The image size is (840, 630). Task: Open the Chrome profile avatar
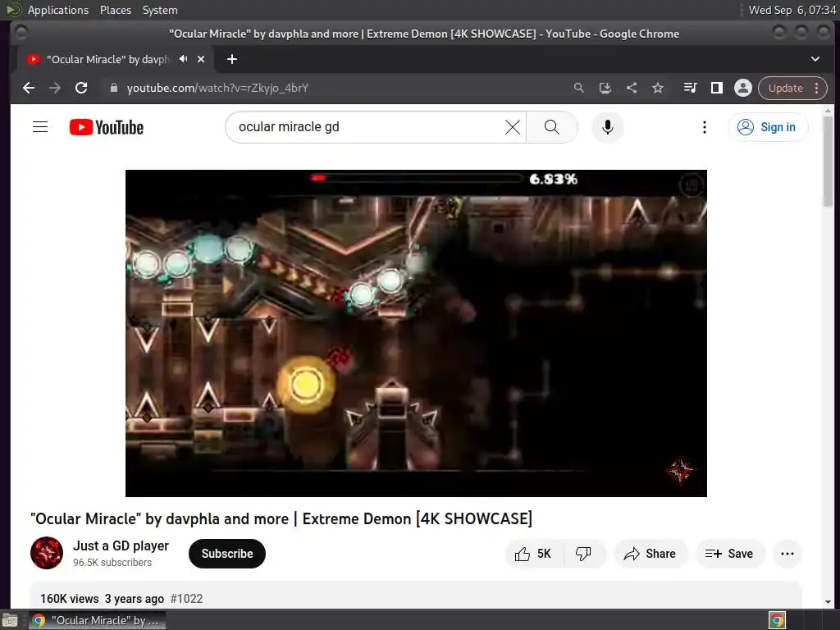tap(742, 88)
